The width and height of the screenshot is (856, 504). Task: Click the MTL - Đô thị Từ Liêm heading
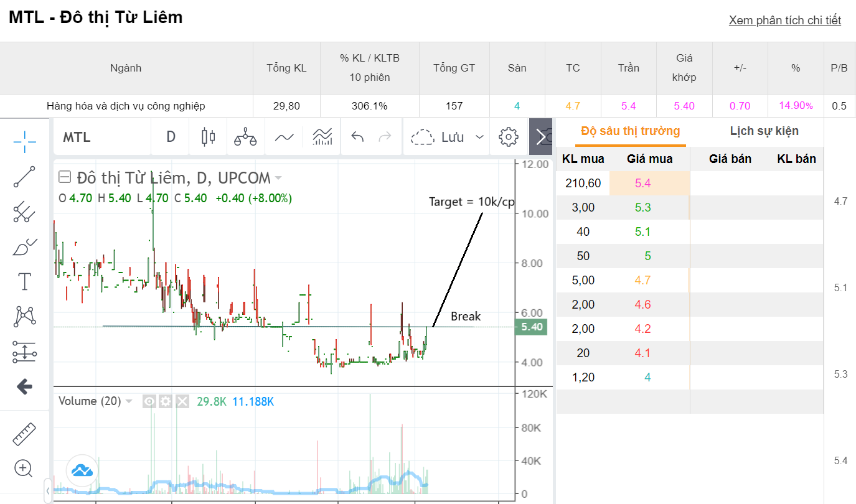(x=96, y=17)
